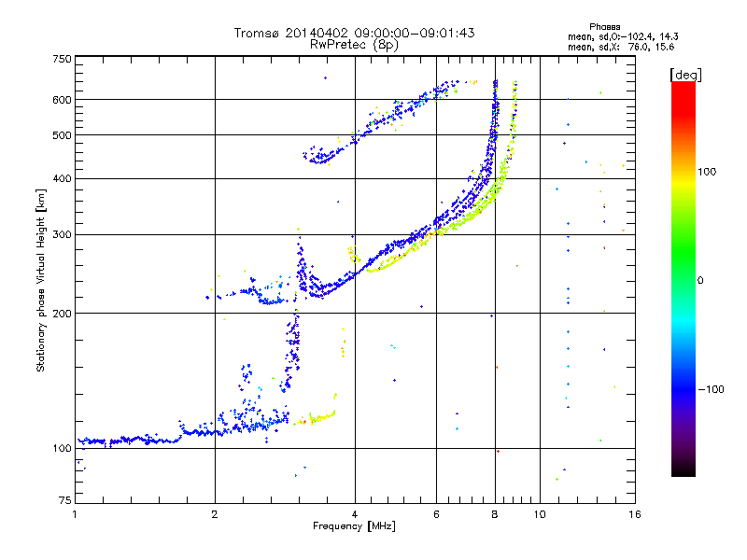Image resolution: width=747 pixels, height=560 pixels.
Task: Click the 'Frequency [MHz]' axis title
Action: click(354, 526)
